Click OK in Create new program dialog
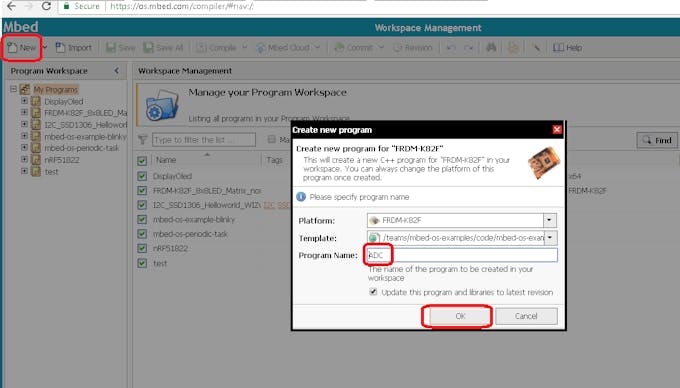 click(x=461, y=316)
